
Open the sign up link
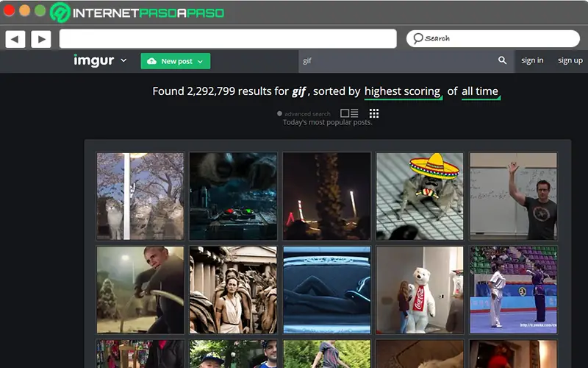[x=570, y=60]
